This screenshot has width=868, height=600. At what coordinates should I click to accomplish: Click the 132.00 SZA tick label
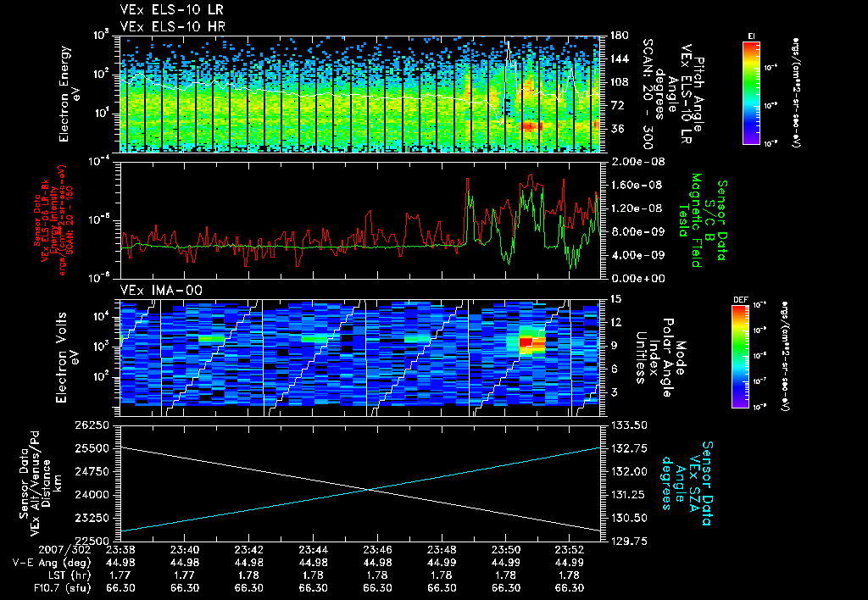[628, 471]
